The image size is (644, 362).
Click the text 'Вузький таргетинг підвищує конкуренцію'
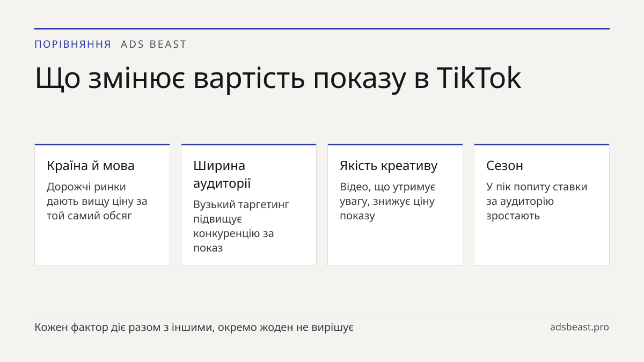tap(241, 226)
